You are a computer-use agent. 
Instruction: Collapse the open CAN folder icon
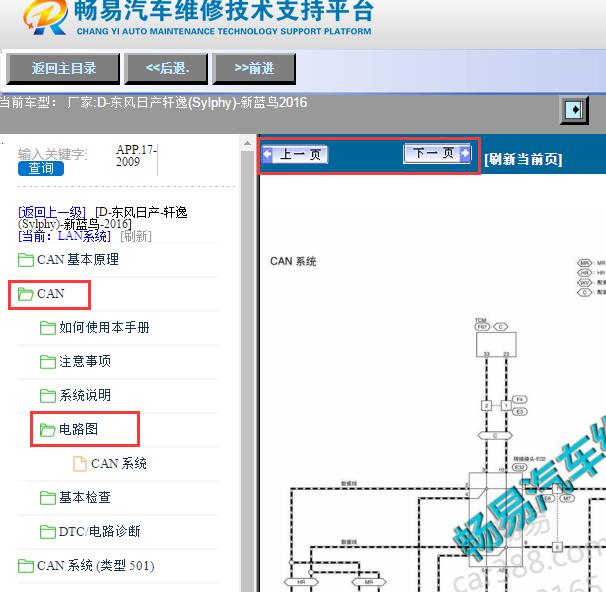point(26,294)
